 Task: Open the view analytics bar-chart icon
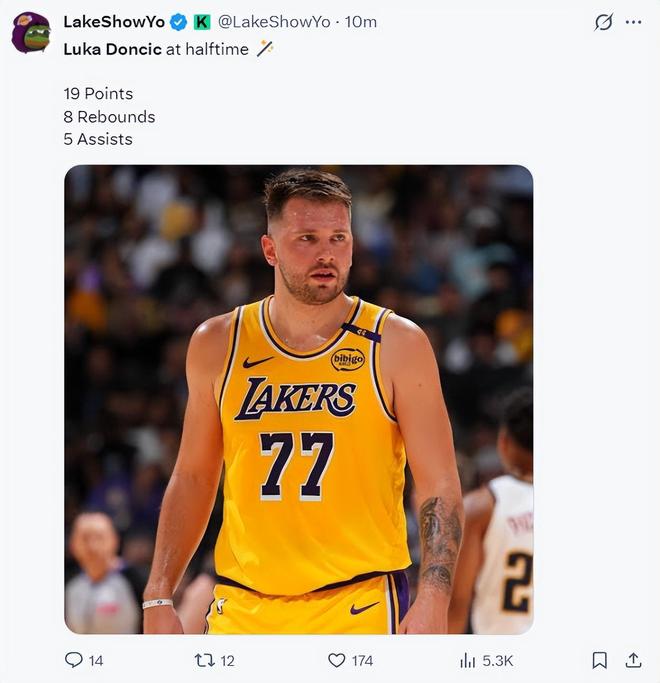coord(467,660)
